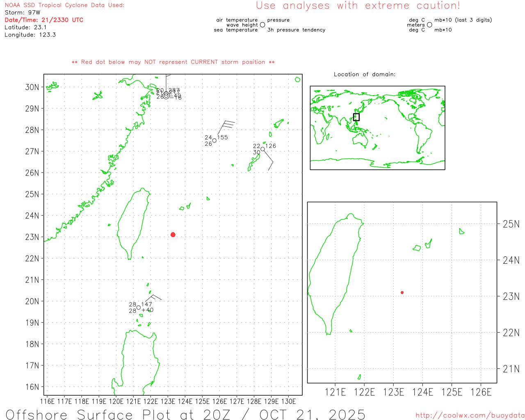
Task: Click the wind barb flags near 28N 126E
Action: (x=228, y=125)
